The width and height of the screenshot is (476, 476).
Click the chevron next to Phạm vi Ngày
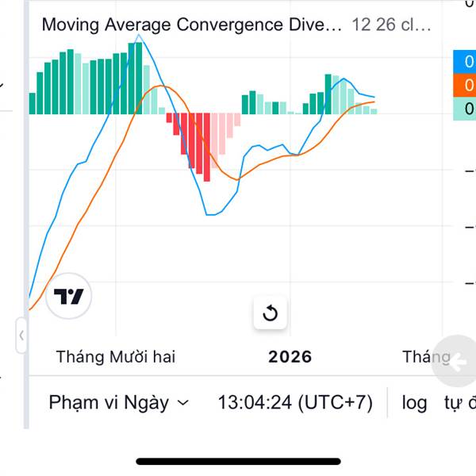click(x=183, y=403)
